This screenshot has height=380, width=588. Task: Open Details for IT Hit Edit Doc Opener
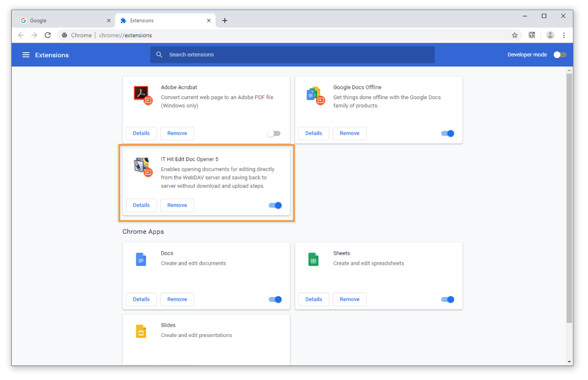(141, 205)
